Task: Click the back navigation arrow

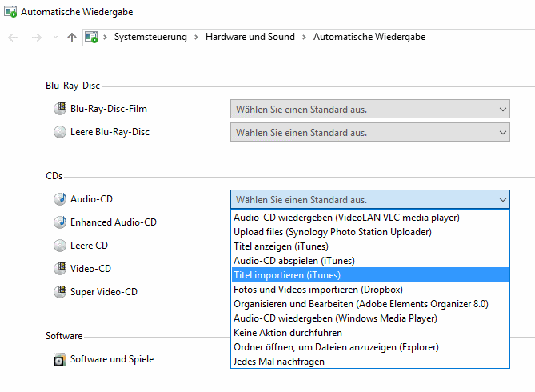Action: (13, 37)
